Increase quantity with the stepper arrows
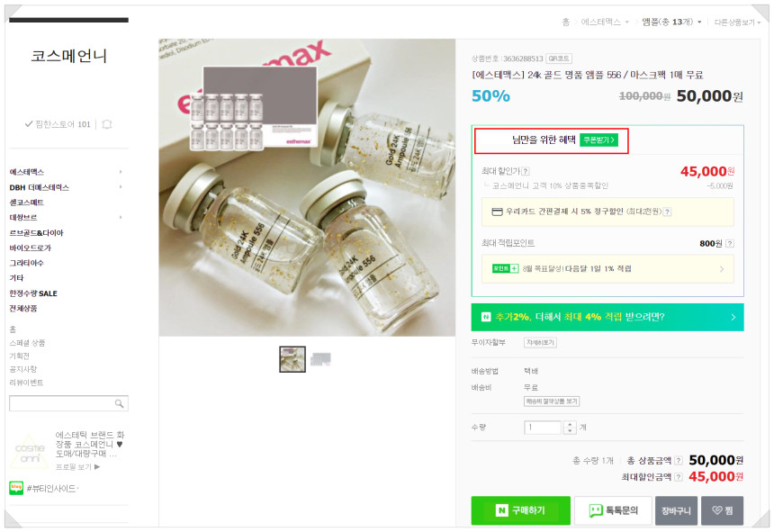Screen dimensions: 774x532 tap(570, 424)
